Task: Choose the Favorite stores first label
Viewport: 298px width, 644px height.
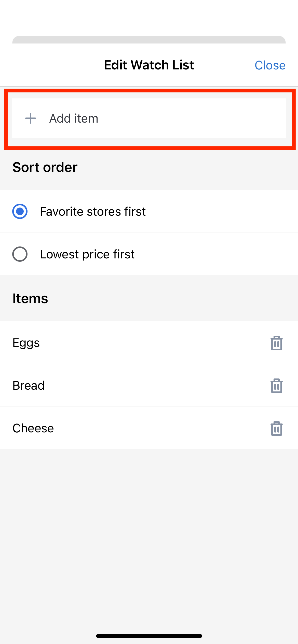Action: click(93, 211)
